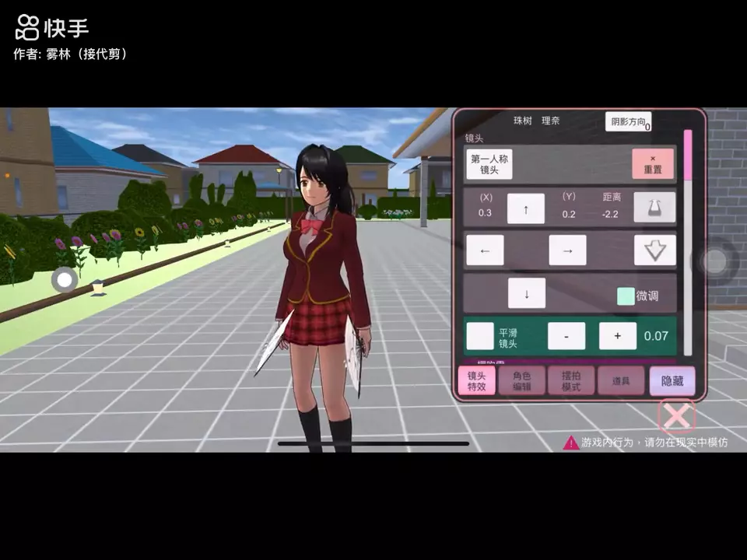Tap the Y value 0.2
This screenshot has width=747, height=560.
coord(569,215)
